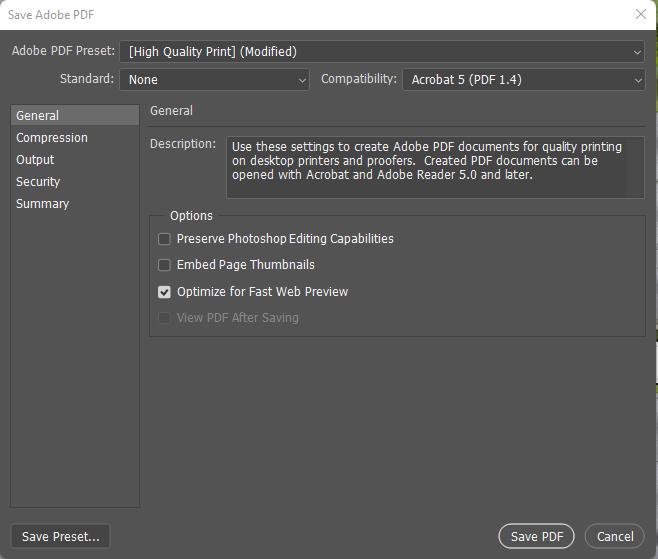
Task: Select the General category in the sidebar
Action: (75, 115)
